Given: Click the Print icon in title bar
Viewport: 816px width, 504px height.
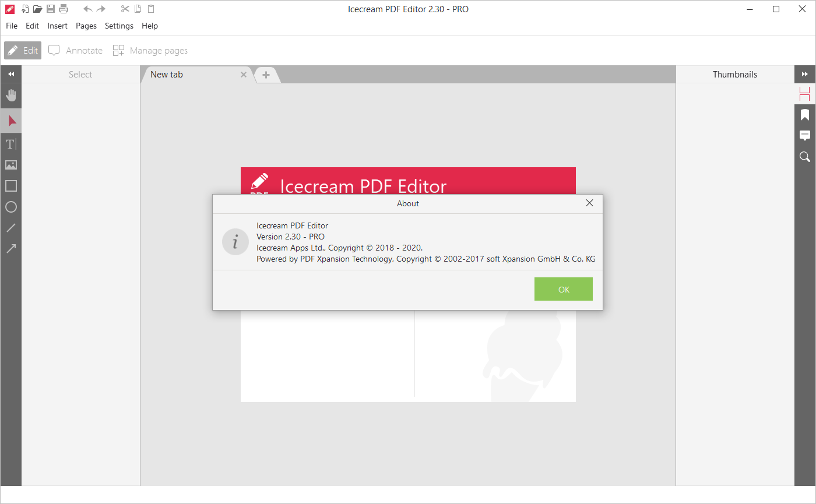Looking at the screenshot, I should (64, 9).
